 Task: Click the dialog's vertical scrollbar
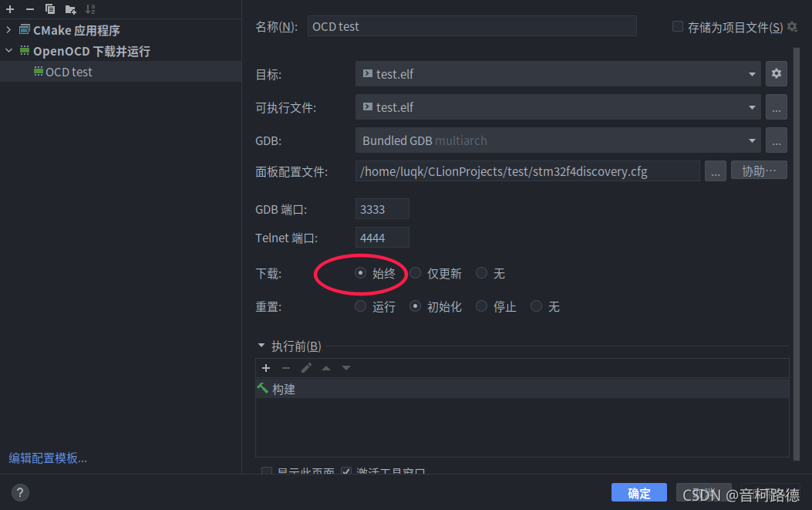pyautogui.click(x=797, y=254)
